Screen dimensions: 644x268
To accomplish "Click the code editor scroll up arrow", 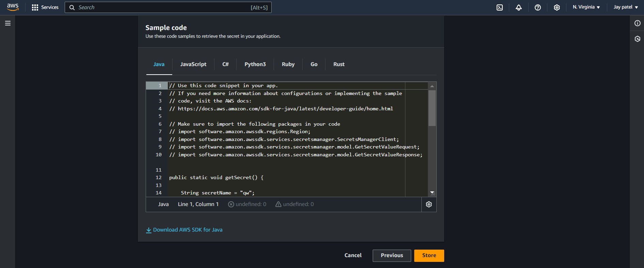I will [x=432, y=86].
